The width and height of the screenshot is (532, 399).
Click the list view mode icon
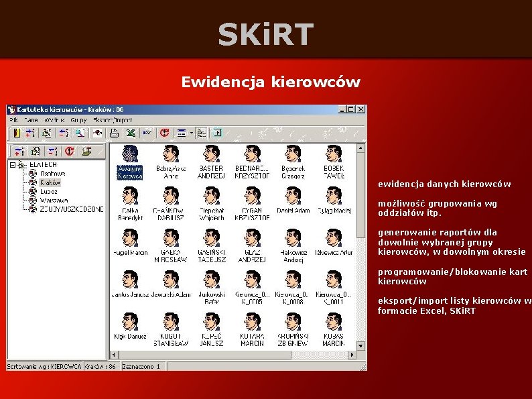coord(182,133)
